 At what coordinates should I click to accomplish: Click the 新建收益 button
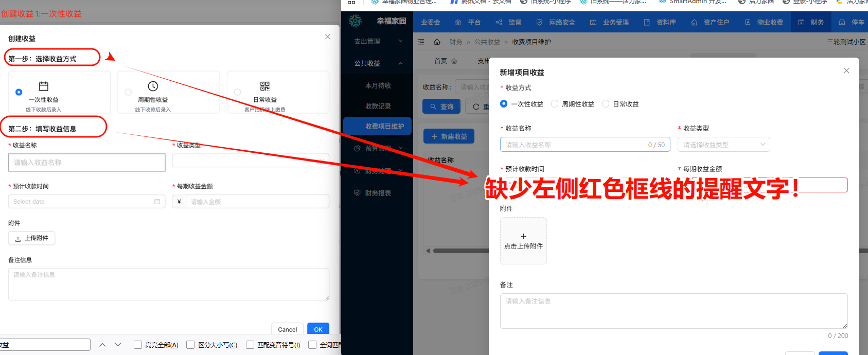coord(449,136)
